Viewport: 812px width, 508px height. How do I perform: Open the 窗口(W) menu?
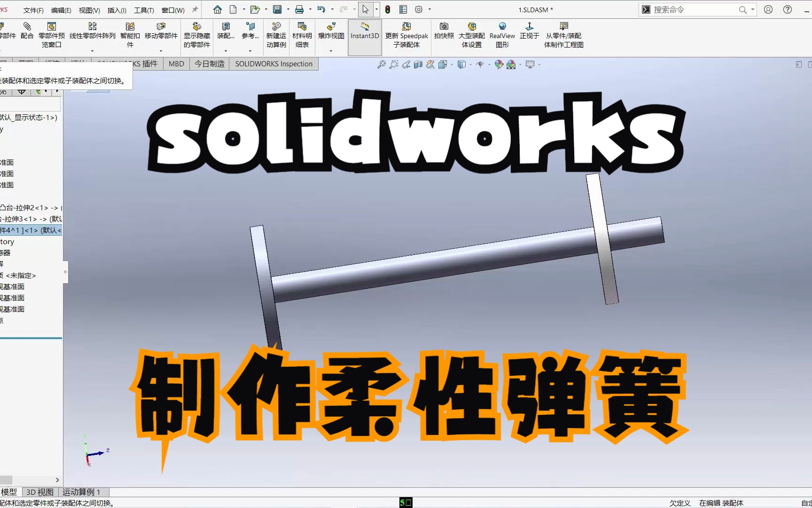click(x=173, y=10)
